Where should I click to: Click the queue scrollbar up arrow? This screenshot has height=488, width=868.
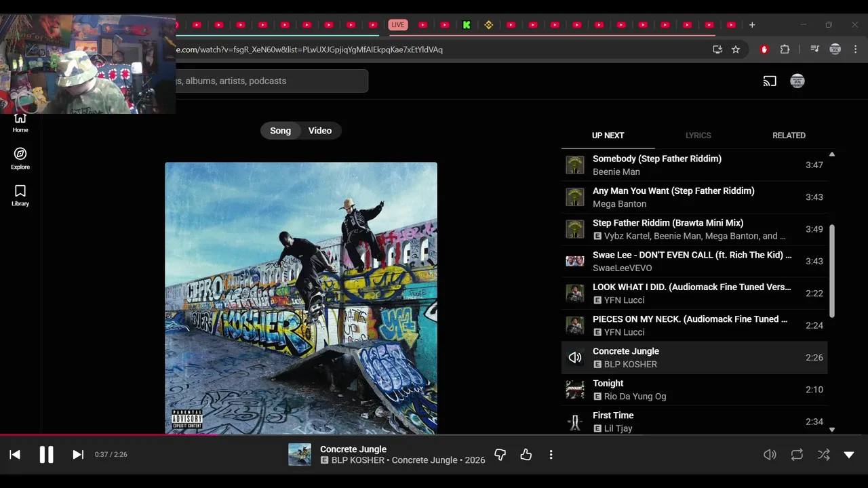831,155
